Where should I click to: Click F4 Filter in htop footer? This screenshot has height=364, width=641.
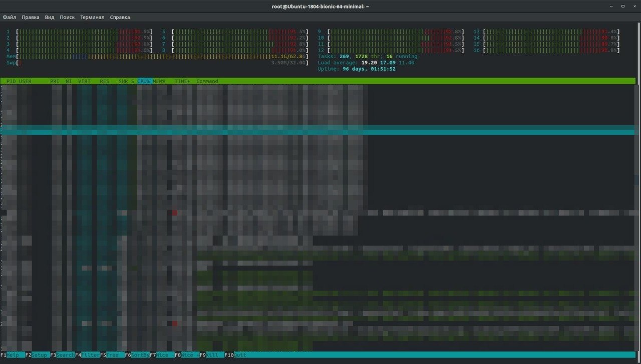[88, 355]
